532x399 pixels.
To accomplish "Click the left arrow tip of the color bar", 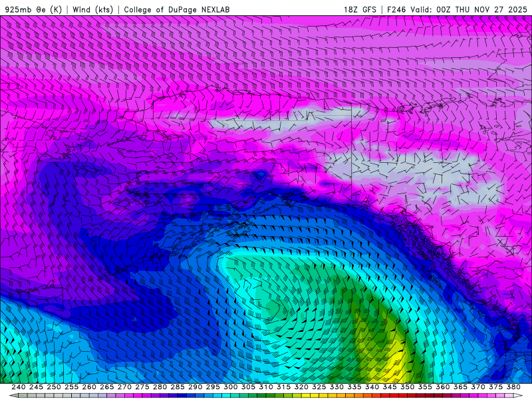I will click(13, 396).
